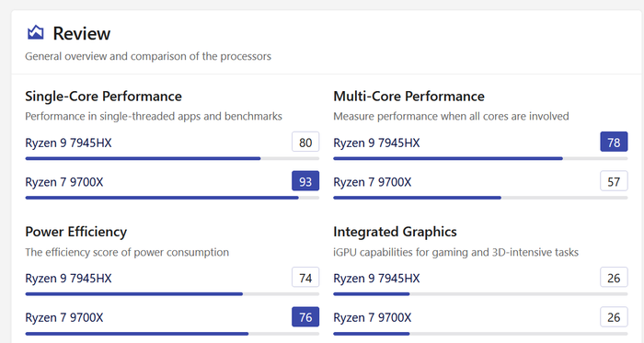Click Power Efficiency score 74
Image resolution: width=644 pixels, height=343 pixels.
pos(305,278)
